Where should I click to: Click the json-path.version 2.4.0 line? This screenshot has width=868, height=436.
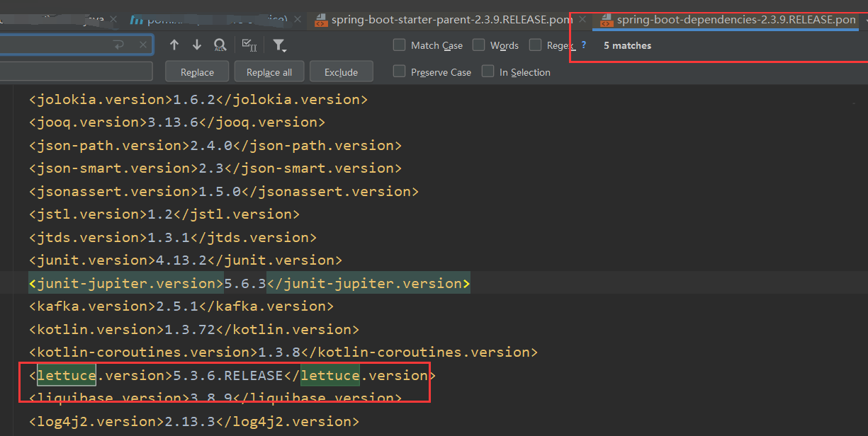coord(215,145)
